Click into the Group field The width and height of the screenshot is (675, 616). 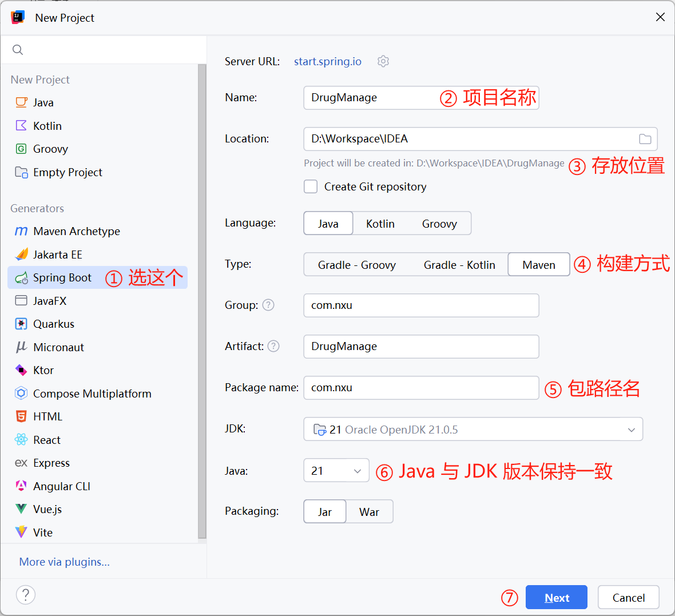pos(421,305)
